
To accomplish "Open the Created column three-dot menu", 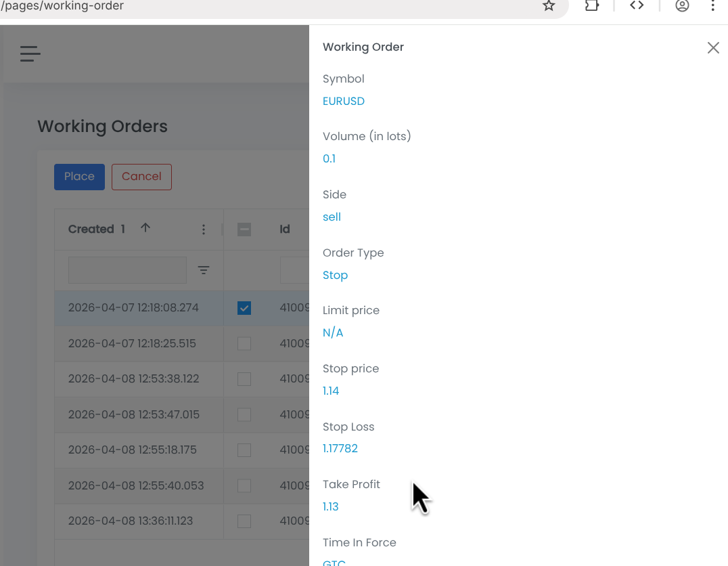I will 204,230.
